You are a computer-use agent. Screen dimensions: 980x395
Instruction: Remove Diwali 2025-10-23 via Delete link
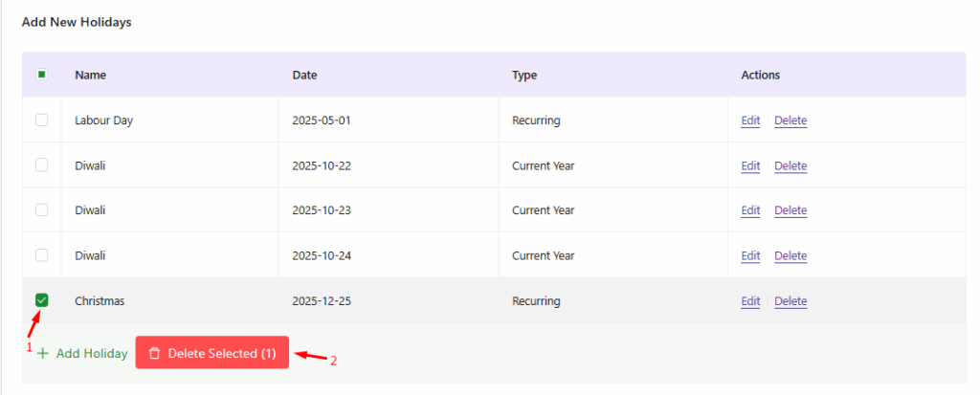click(x=791, y=210)
